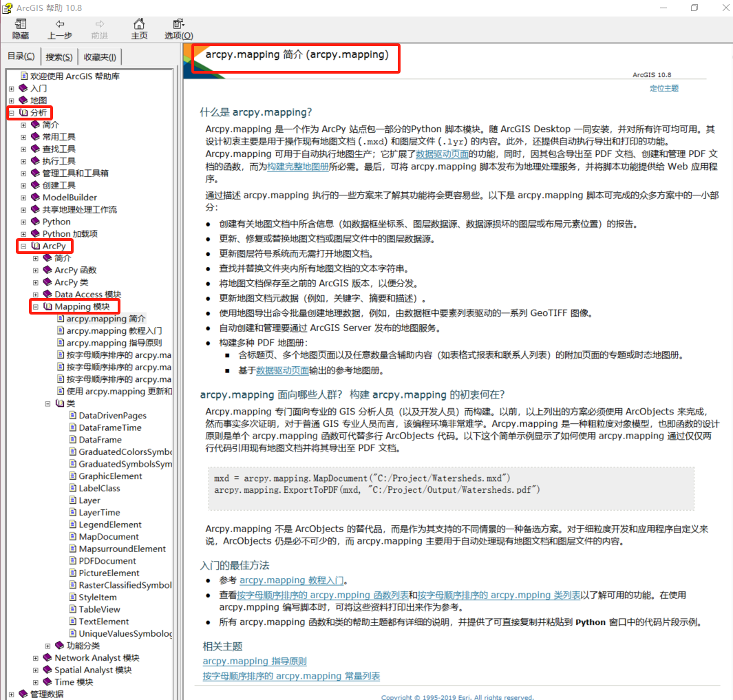733x700 pixels.
Task: Click the book icon beside Python 加载项
Action: coord(36,233)
